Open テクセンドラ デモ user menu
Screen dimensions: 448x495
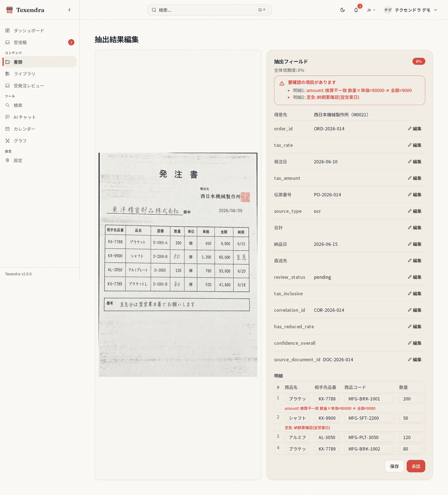411,10
